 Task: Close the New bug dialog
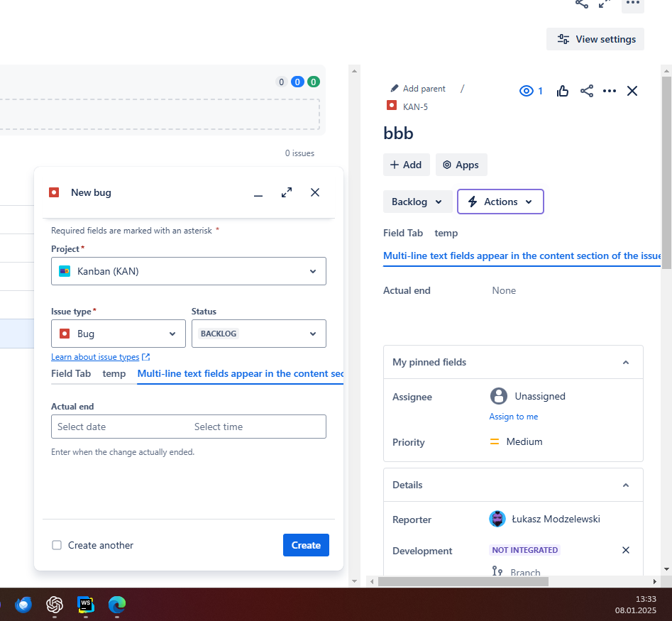pyautogui.click(x=315, y=192)
